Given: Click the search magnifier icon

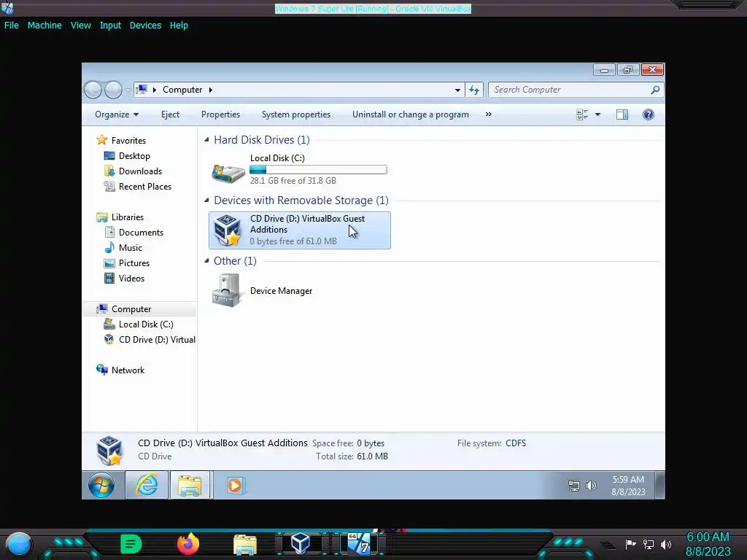Looking at the screenshot, I should point(655,90).
